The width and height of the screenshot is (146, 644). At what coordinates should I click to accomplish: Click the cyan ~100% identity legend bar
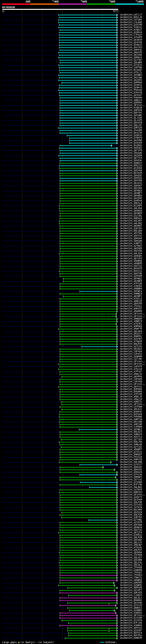coord(130,4)
